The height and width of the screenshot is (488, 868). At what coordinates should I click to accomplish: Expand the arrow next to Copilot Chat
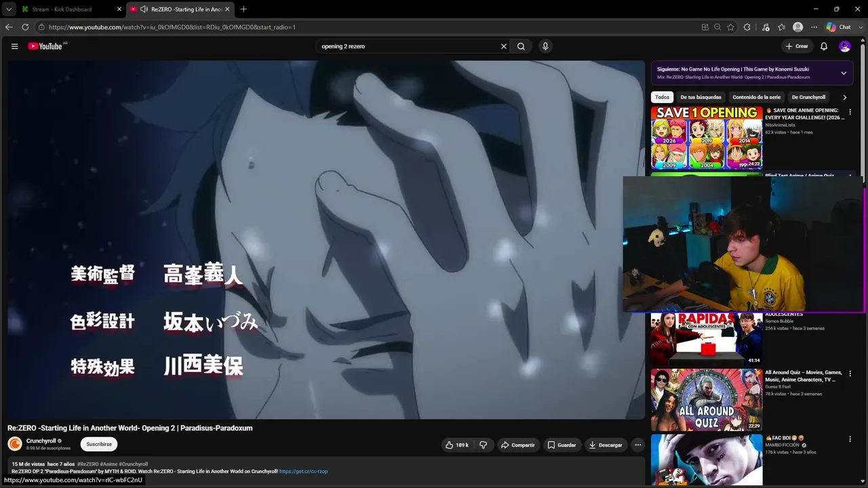[x=860, y=27]
